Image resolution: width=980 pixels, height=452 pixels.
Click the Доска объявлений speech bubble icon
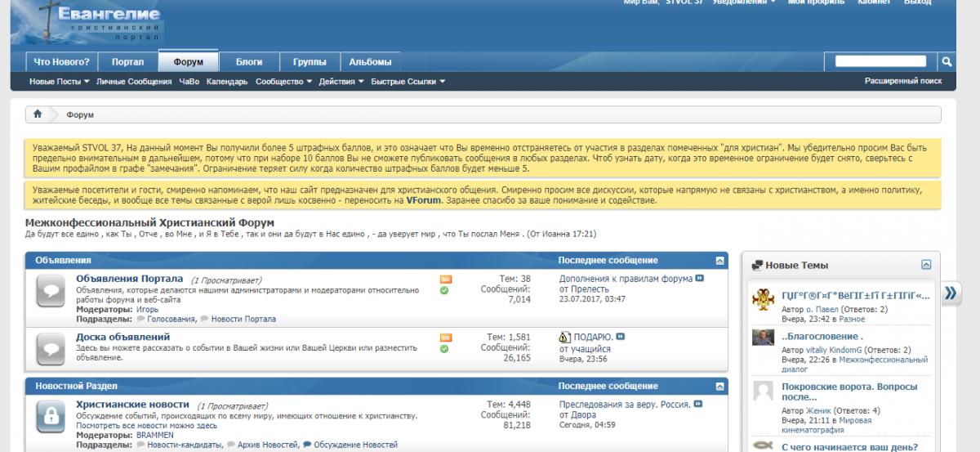coord(50,348)
